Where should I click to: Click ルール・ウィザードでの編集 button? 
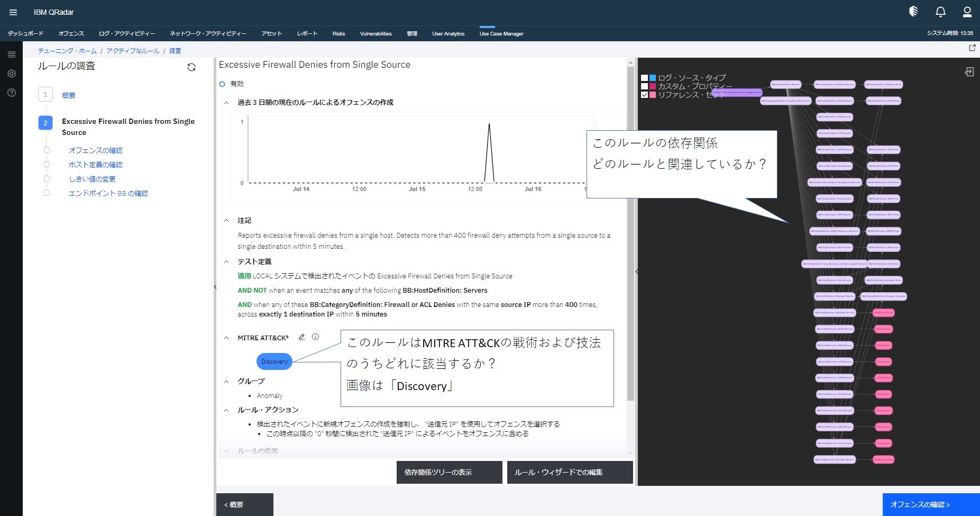point(570,472)
